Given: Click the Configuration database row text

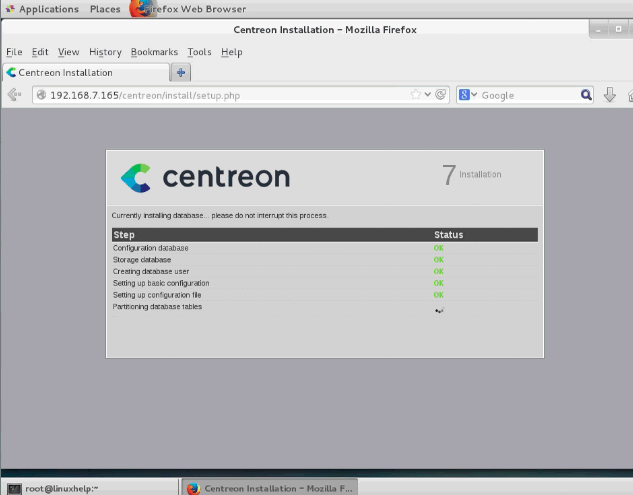Looking at the screenshot, I should coord(151,248).
